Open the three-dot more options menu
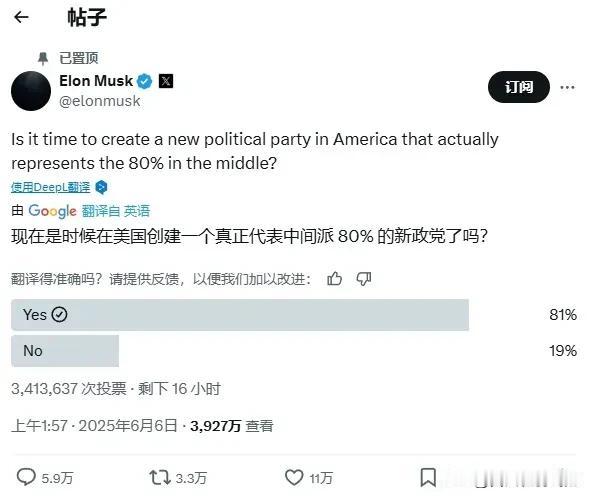 tap(567, 88)
